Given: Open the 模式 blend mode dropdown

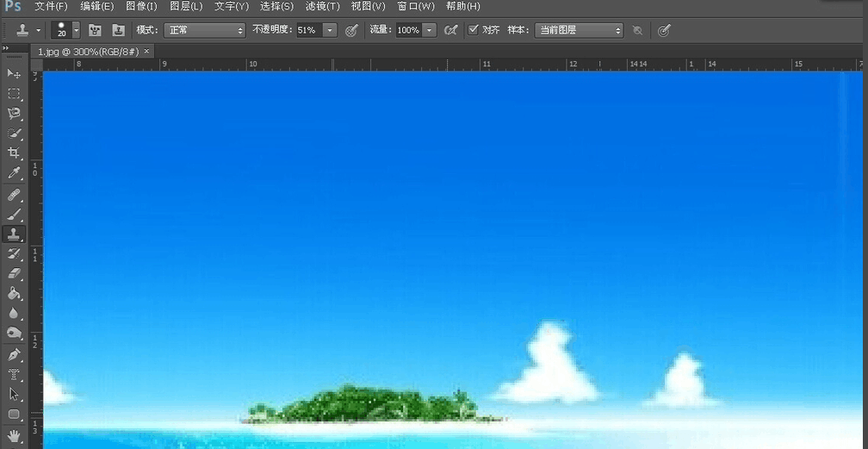Looking at the screenshot, I should pyautogui.click(x=204, y=30).
